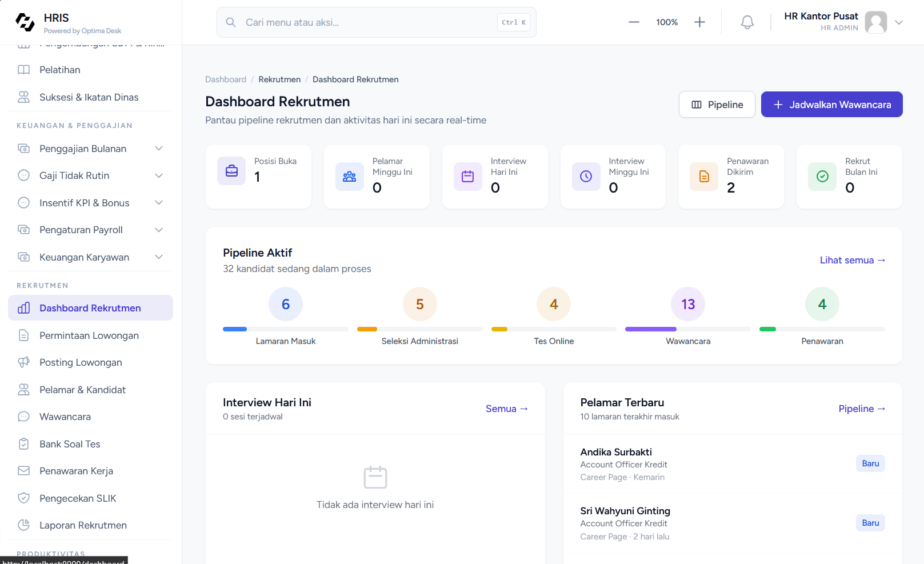Open the notifications bell
The height and width of the screenshot is (564, 924).
[747, 22]
